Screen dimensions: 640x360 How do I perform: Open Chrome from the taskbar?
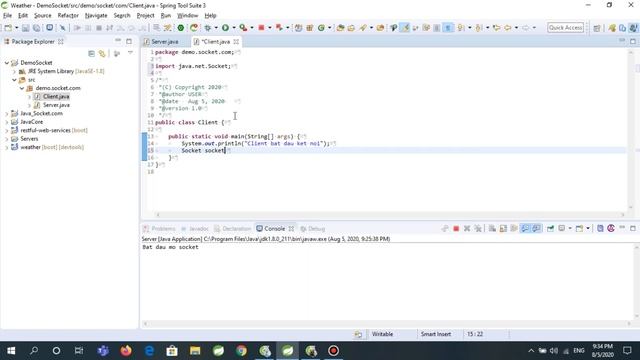tap(241, 351)
